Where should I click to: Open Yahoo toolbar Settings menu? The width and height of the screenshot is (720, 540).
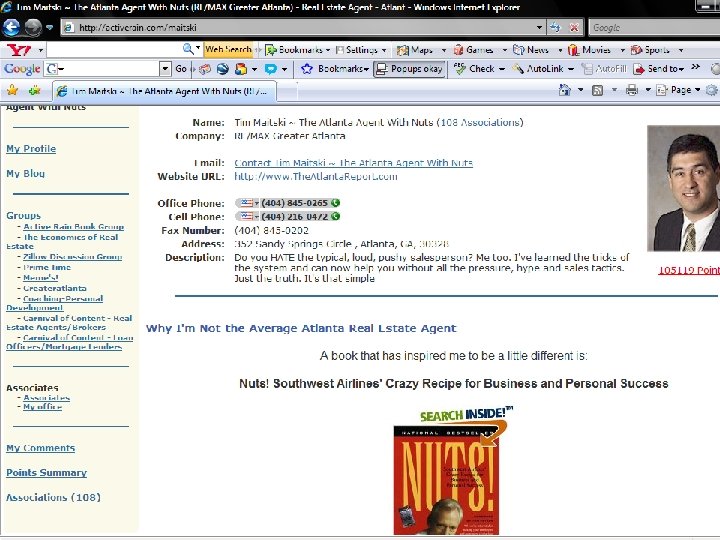(360, 50)
